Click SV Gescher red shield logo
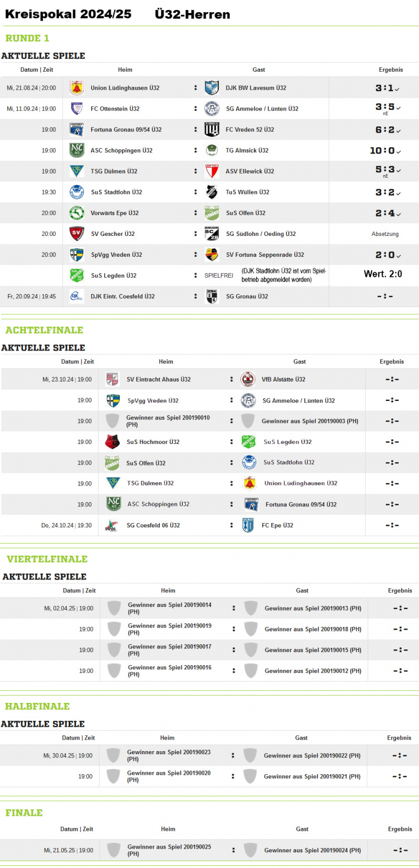Image resolution: width=419 pixels, height=868 pixels. coord(77,234)
